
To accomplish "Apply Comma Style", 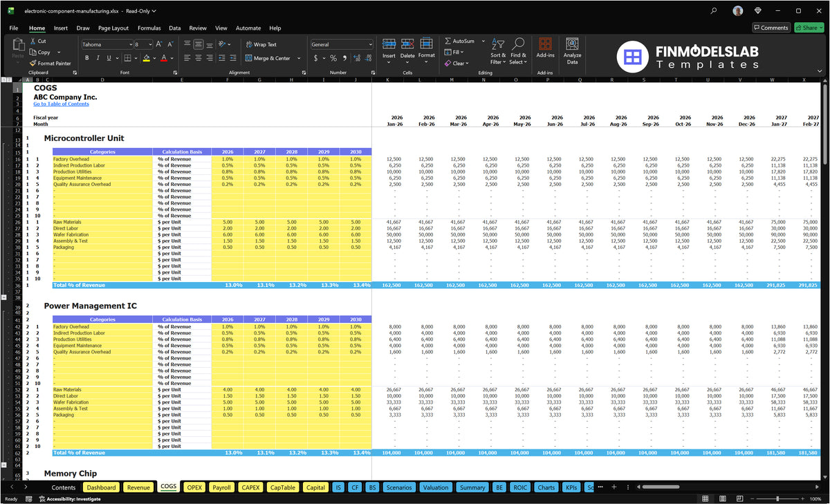I will (344, 58).
